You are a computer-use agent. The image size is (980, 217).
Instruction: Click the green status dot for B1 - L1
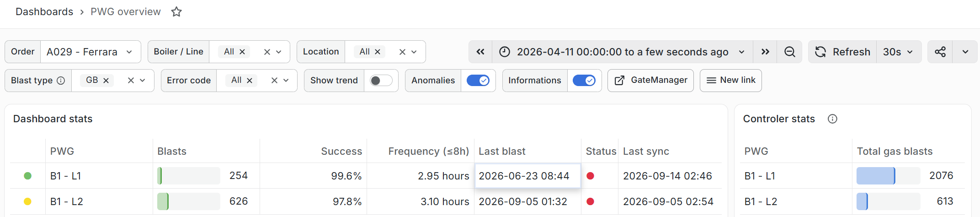click(x=27, y=176)
